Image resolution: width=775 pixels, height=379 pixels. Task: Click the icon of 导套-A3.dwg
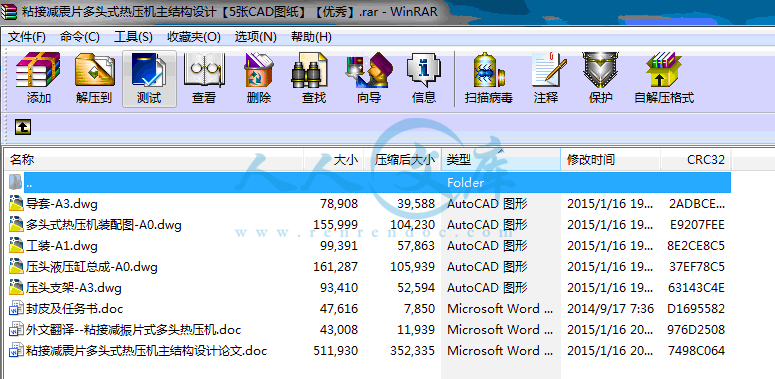pos(16,203)
